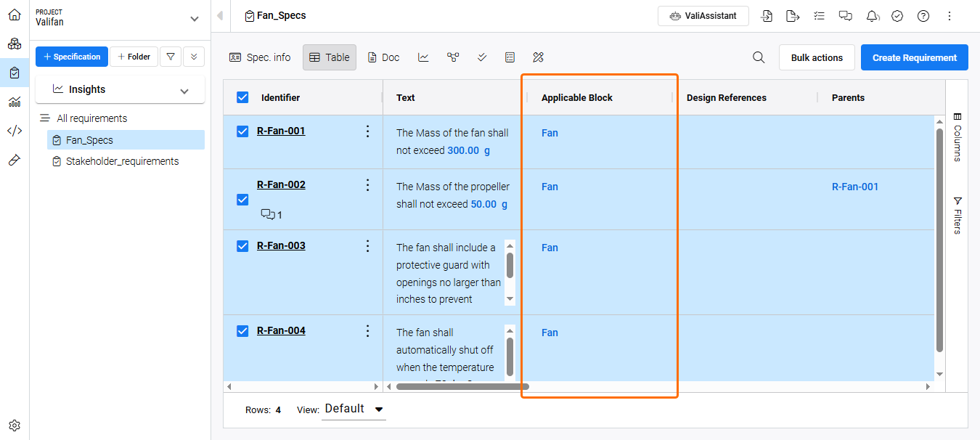
Task: Uncheck the R-Fan-001 row checkbox
Action: (x=243, y=131)
